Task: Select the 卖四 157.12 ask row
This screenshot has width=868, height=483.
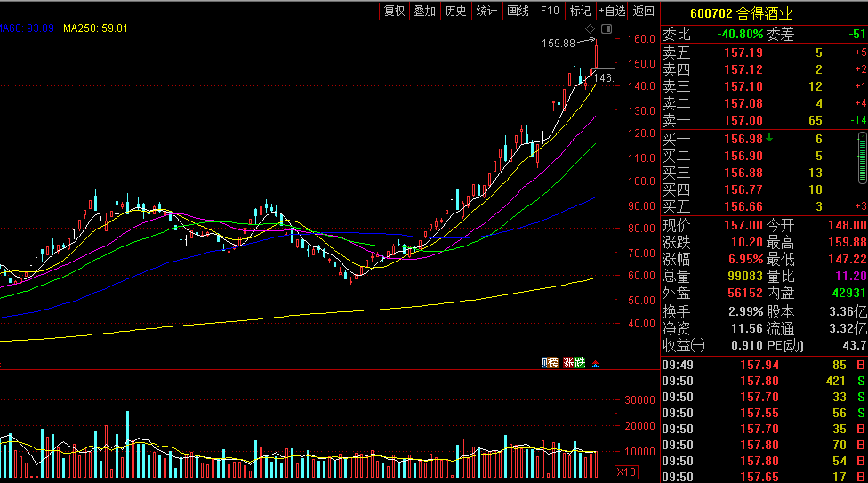Action: (x=764, y=69)
